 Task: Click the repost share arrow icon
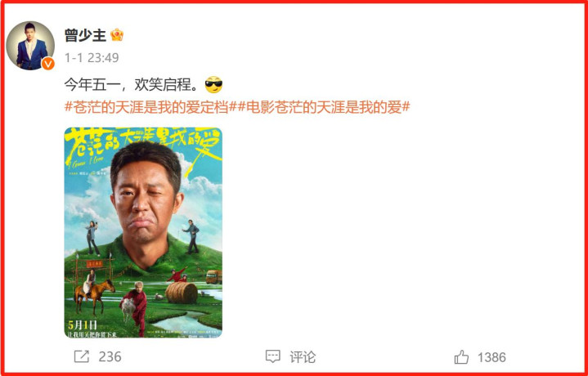pos(82,356)
